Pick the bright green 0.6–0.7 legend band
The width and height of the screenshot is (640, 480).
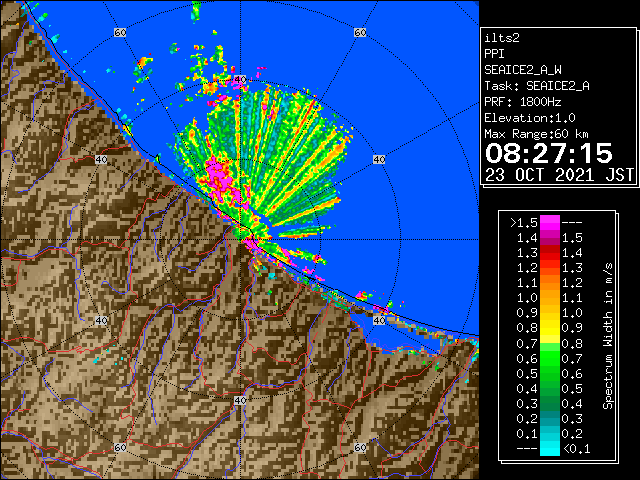[x=550, y=358]
